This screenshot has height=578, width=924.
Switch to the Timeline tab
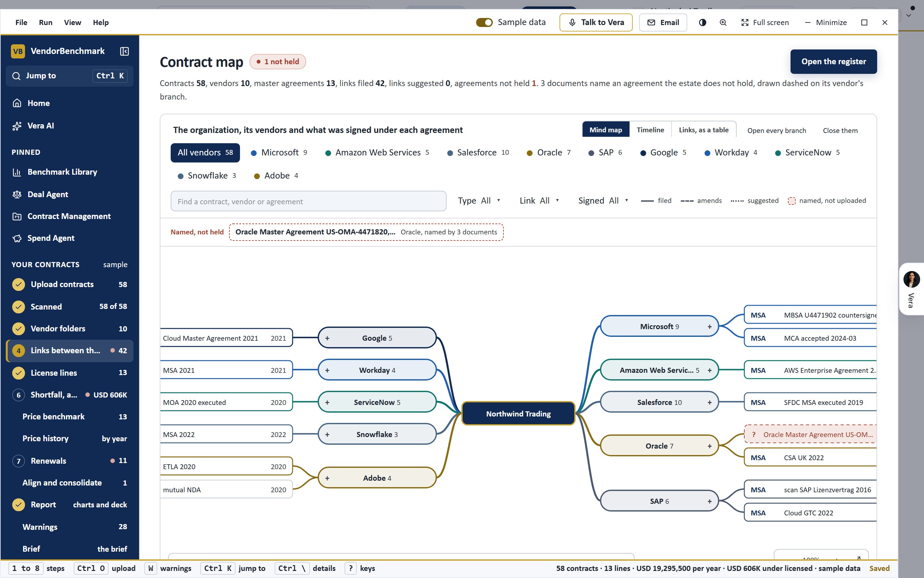point(650,130)
